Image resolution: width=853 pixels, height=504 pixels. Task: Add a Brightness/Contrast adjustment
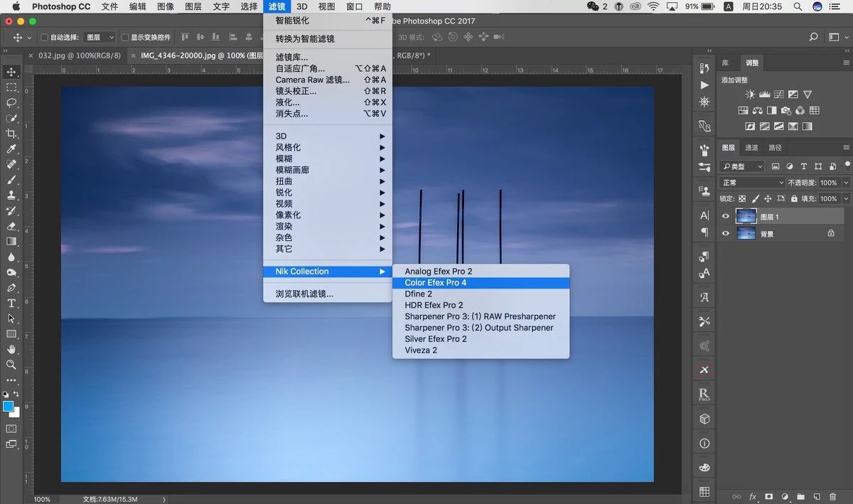750,95
